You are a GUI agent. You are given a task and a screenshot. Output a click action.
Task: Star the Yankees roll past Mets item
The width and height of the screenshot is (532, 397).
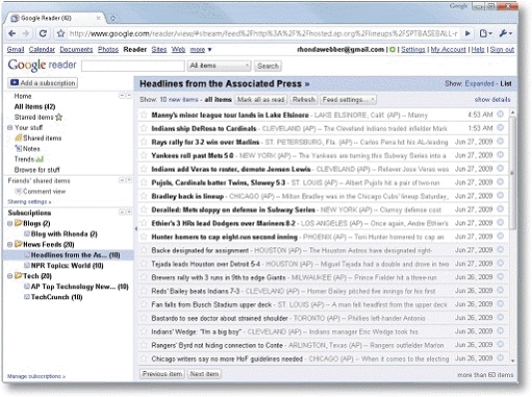point(144,156)
